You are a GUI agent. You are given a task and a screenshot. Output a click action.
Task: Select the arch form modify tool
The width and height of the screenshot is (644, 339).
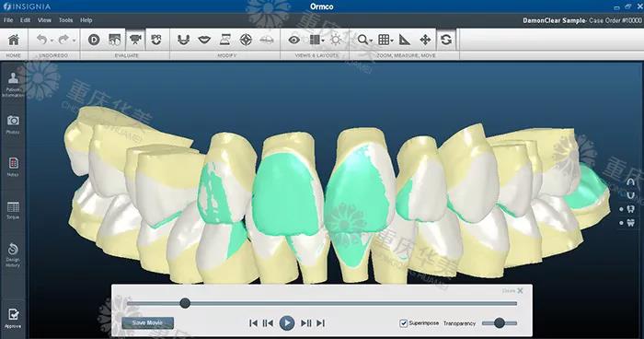183,40
